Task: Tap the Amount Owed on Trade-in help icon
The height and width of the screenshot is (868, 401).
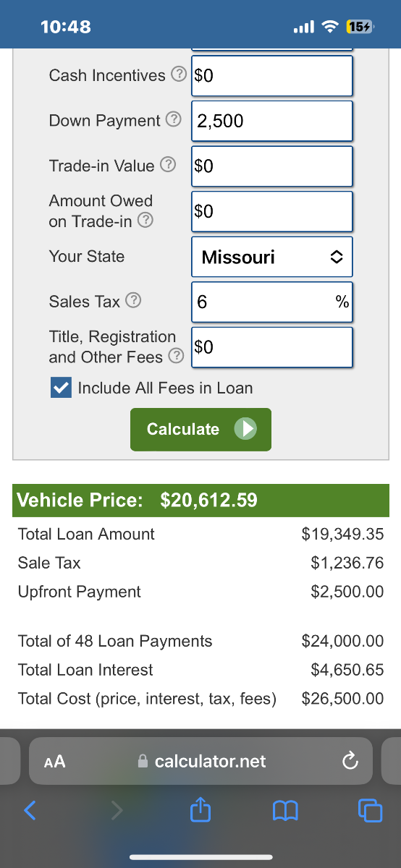Action: click(145, 221)
